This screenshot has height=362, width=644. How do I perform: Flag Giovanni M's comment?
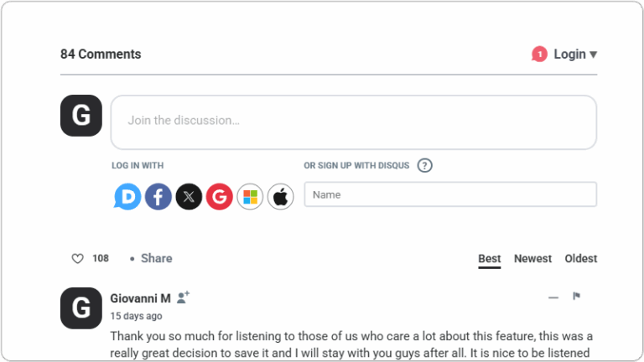[x=577, y=297]
